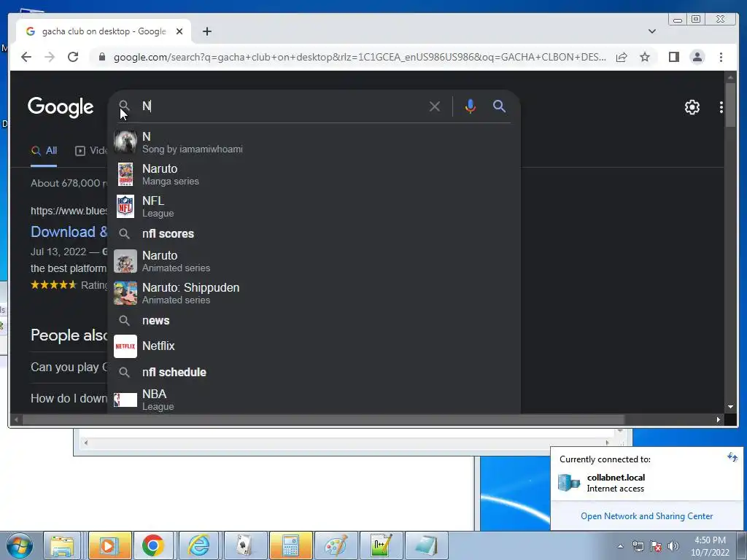Viewport: 747px width, 560px height.
Task: Switch to Chrome on the taskbar
Action: click(x=152, y=545)
